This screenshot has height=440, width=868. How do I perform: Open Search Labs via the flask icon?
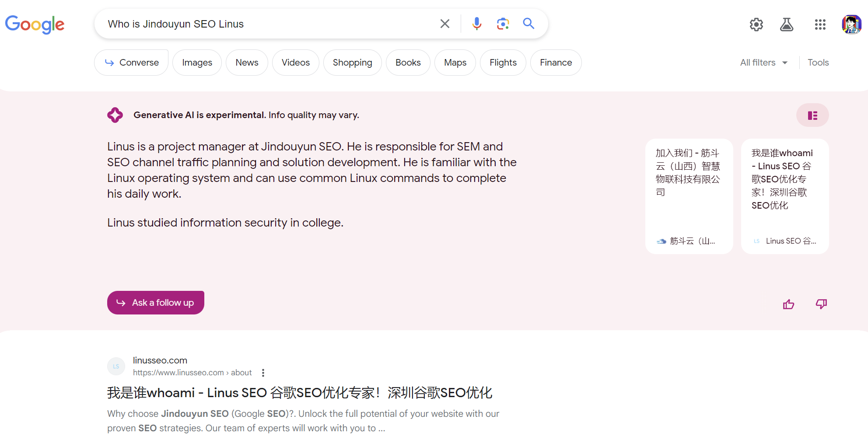point(787,24)
